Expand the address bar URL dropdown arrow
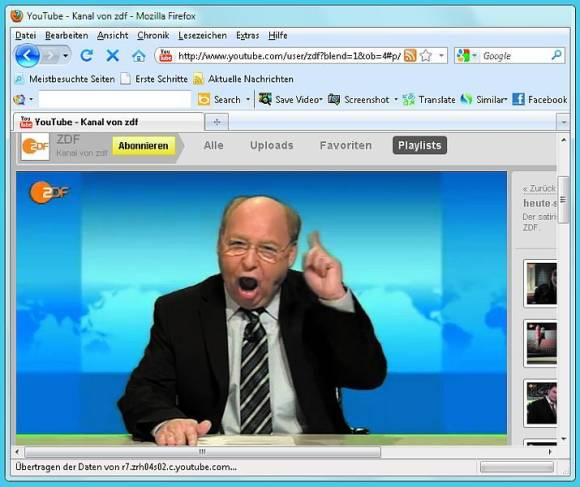This screenshot has width=580, height=487. (x=441, y=56)
